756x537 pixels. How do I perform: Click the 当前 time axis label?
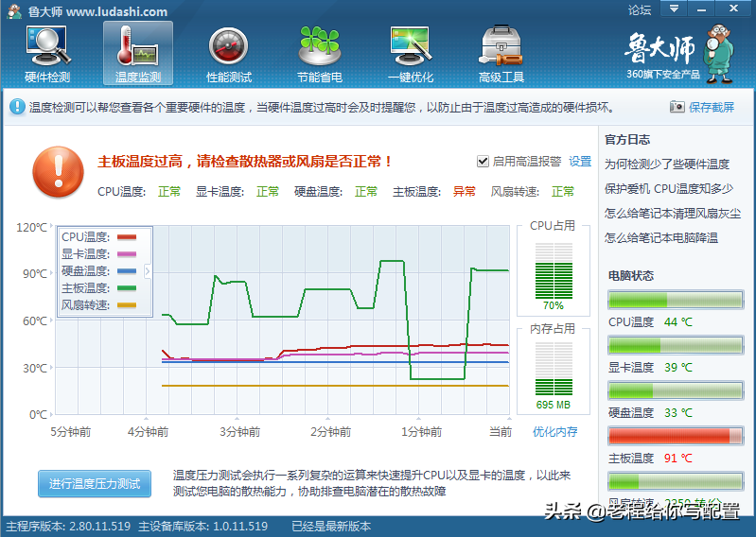[x=500, y=431]
